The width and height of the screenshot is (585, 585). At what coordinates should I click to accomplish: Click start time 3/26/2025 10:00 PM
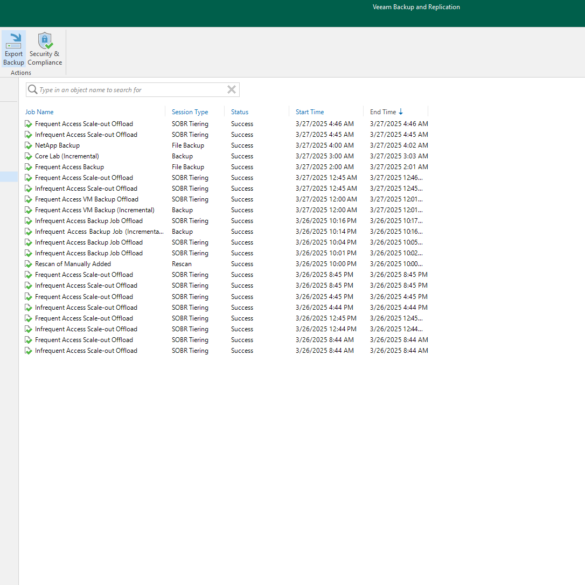pyautogui.click(x=326, y=264)
